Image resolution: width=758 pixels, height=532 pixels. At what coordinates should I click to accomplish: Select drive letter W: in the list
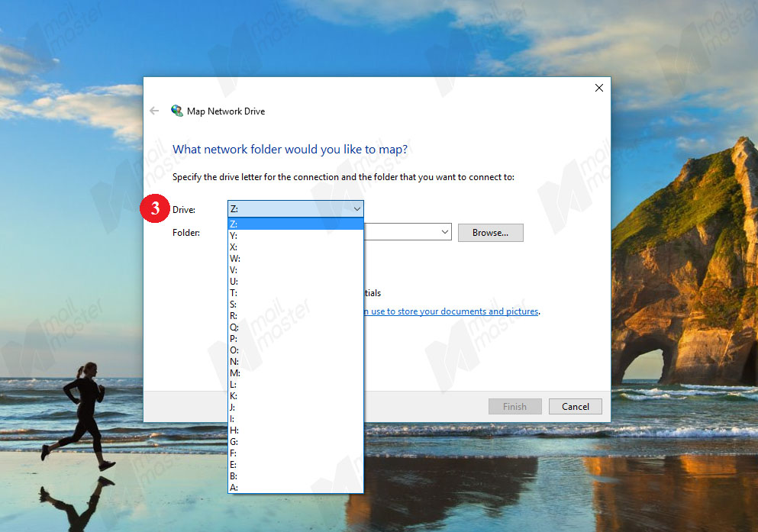[x=295, y=259]
